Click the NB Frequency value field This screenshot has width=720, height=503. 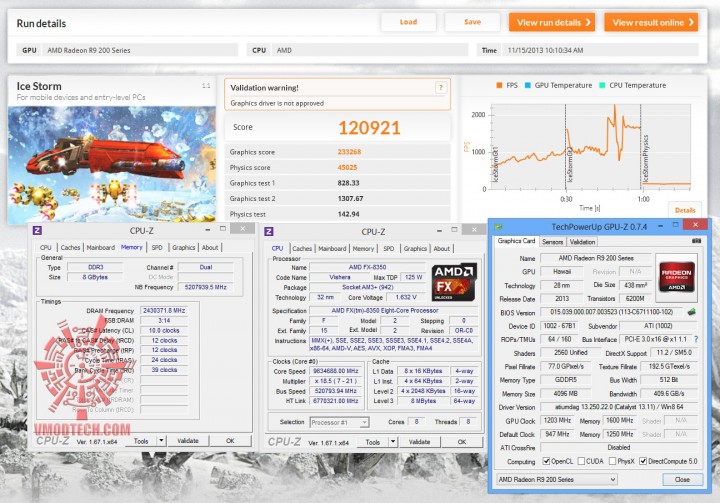[x=206, y=287]
